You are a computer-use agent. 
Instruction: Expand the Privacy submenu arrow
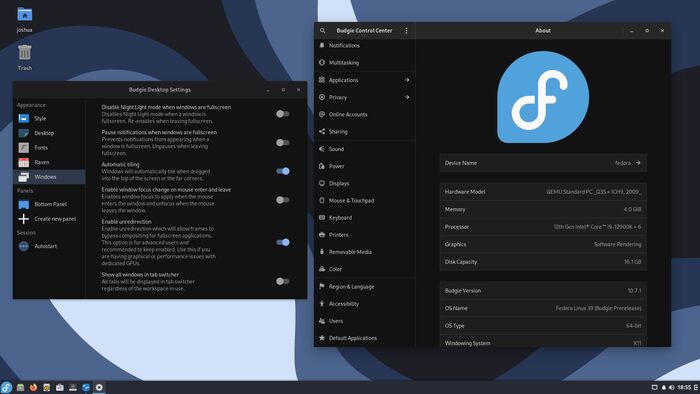point(407,97)
